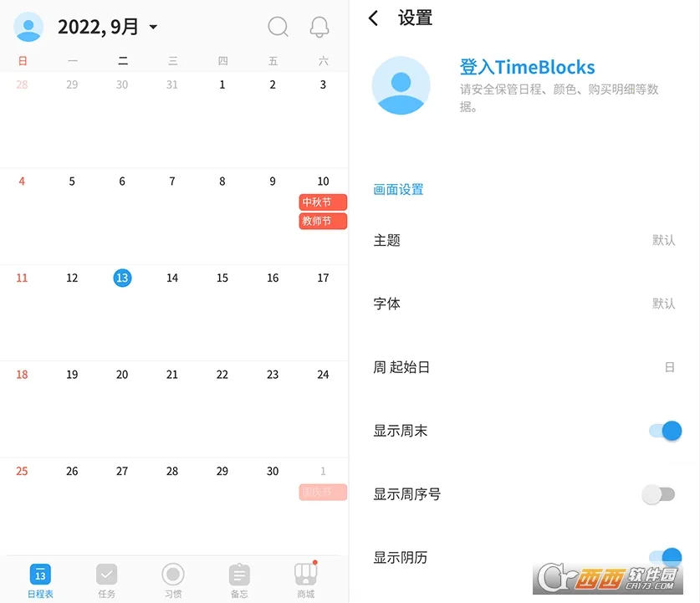Open the 习惯 habits icon
The image size is (700, 603).
click(173, 575)
